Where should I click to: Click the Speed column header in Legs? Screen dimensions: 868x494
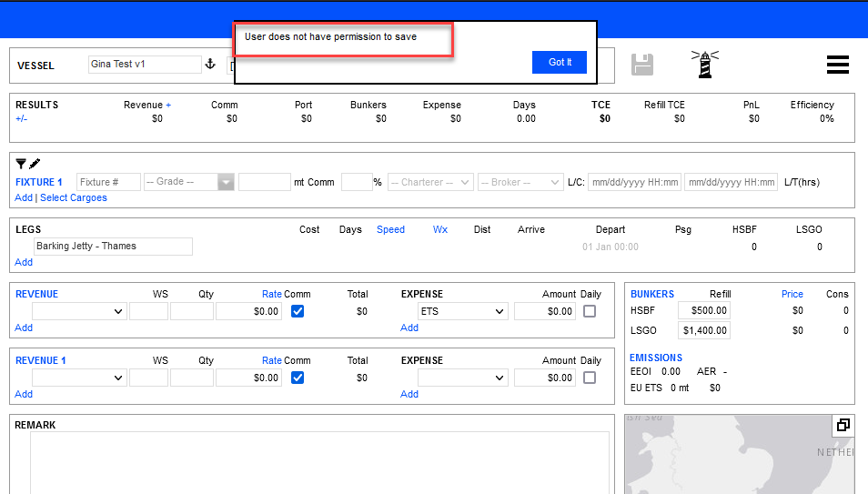(390, 229)
